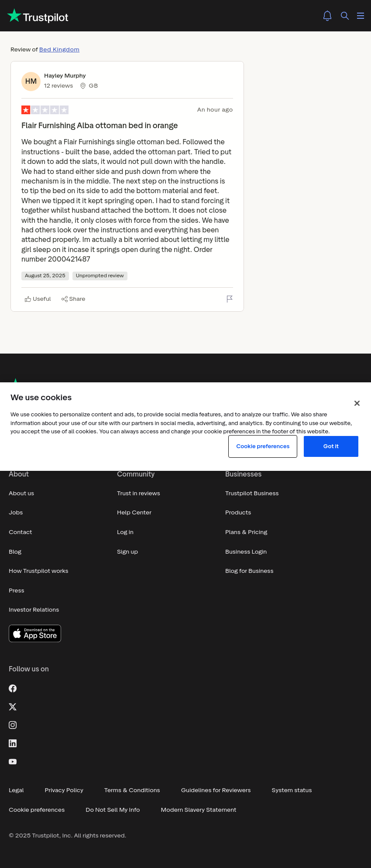
Task: Click the An hour ago timestamp
Action: pos(215,110)
